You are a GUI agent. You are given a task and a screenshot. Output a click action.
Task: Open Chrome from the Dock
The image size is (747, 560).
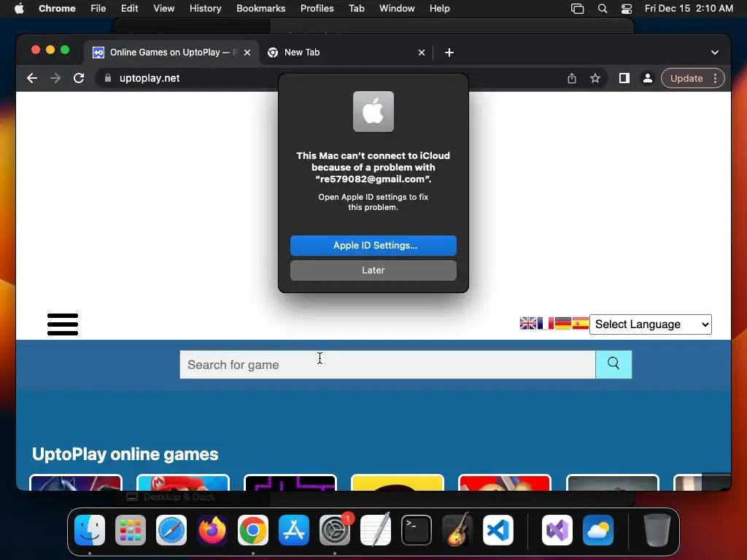pyautogui.click(x=253, y=530)
